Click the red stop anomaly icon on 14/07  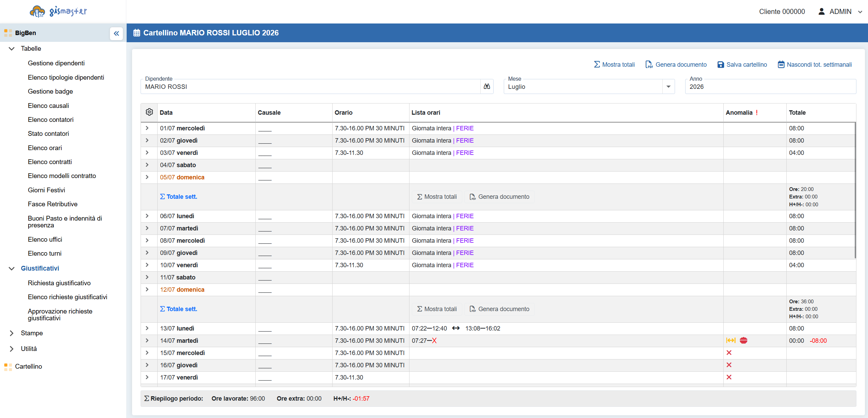(x=743, y=340)
